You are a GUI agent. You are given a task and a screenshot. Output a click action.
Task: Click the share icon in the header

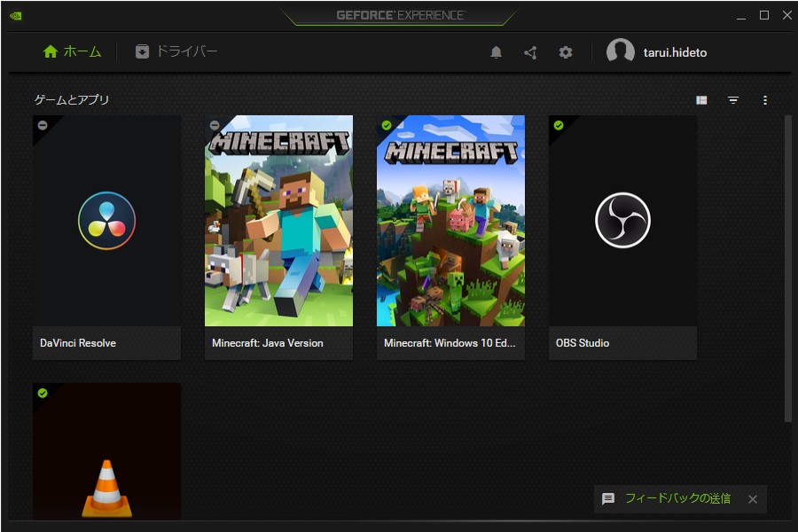(x=530, y=52)
